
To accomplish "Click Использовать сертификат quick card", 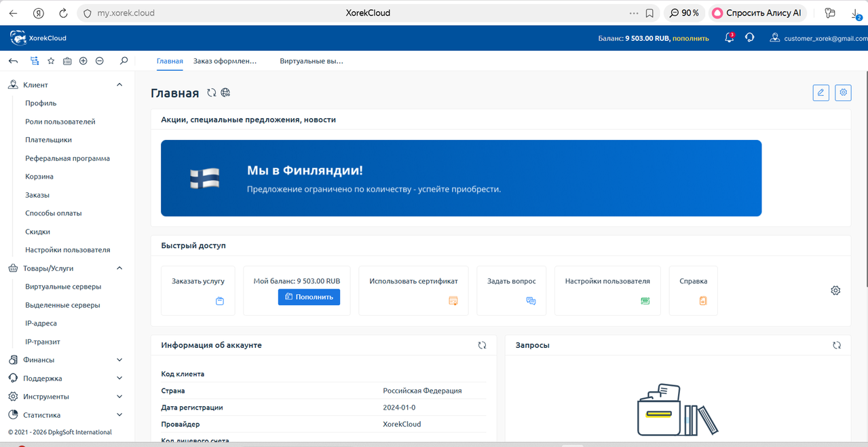I will pyautogui.click(x=413, y=291).
